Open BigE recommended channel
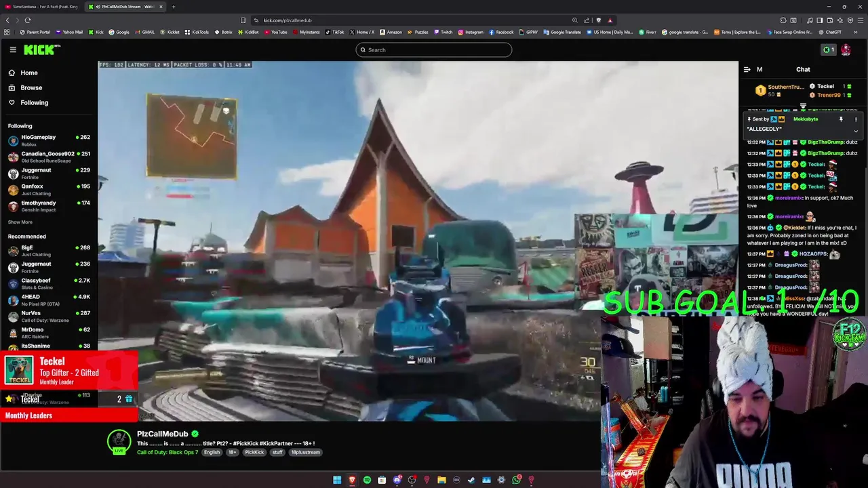This screenshot has width=868, height=488. click(x=49, y=251)
